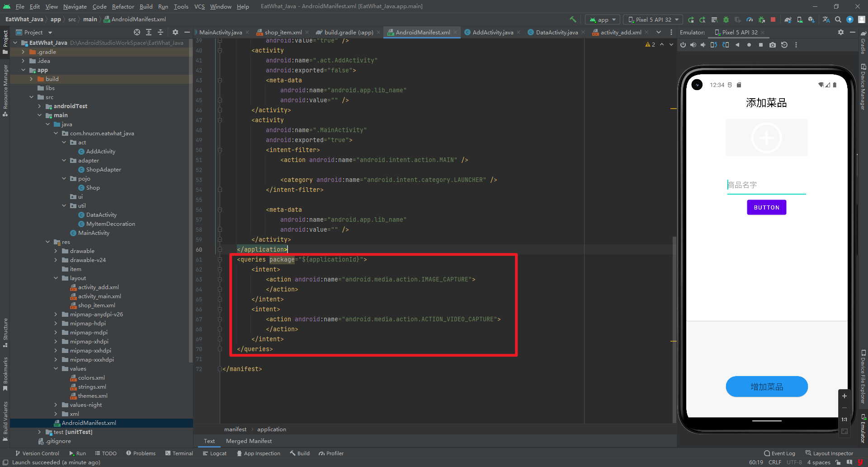
Task: Expand the mipmap-hdpi folder
Action: [56, 323]
